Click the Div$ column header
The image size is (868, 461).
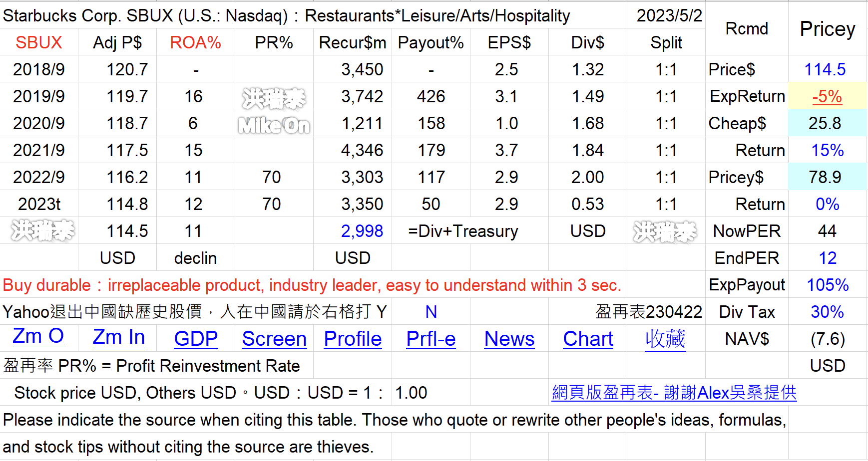(588, 42)
